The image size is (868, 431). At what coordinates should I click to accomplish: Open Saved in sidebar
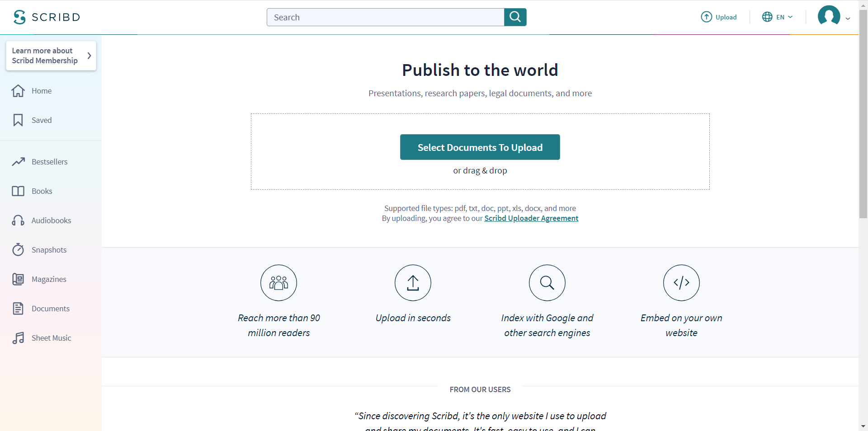click(x=42, y=120)
